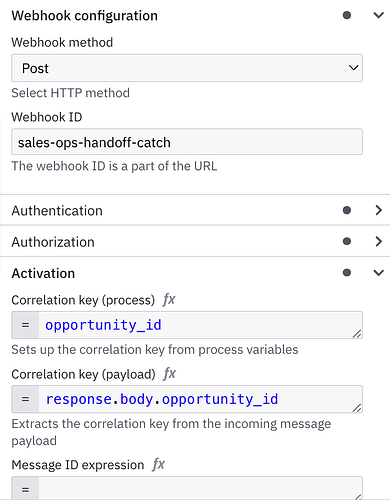This screenshot has height=500, width=390.
Task: Click fx icon beside Message ID expression
Action: pos(159,465)
